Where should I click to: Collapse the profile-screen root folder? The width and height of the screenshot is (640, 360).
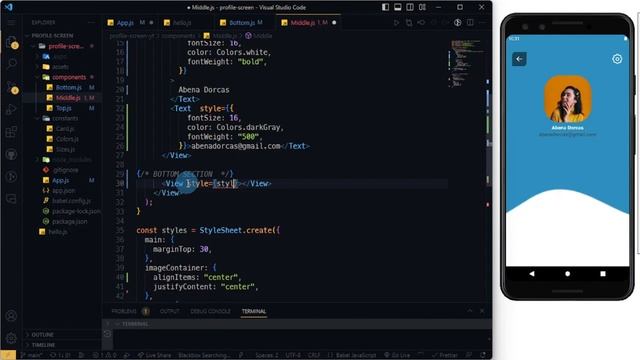(61, 46)
